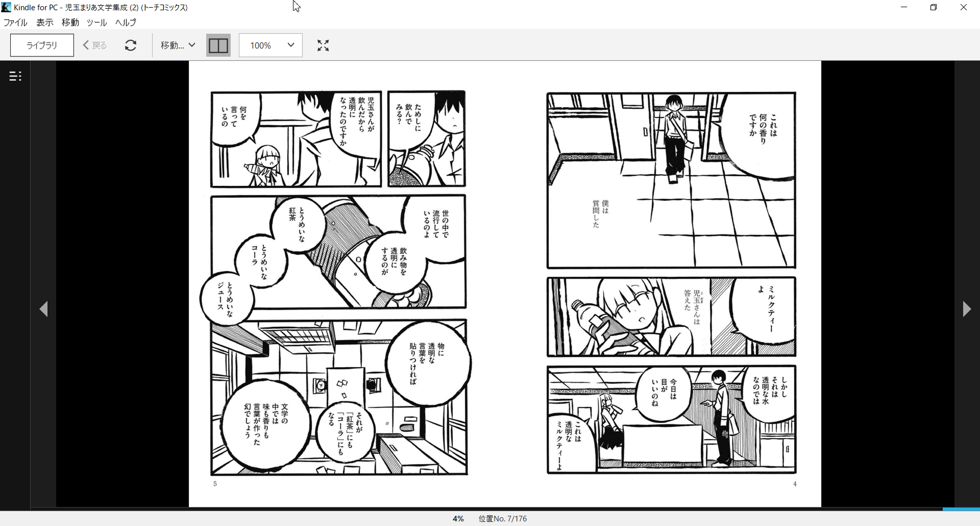
Task: Open the 移動 menu in menu bar
Action: [x=70, y=23]
